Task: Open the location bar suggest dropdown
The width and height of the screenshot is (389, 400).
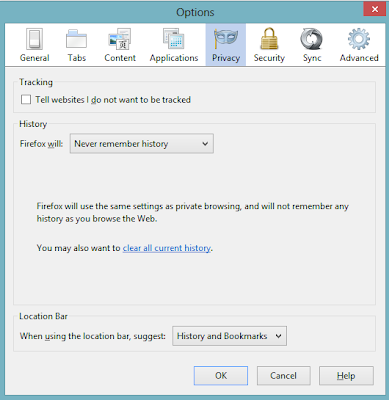Action: click(229, 336)
